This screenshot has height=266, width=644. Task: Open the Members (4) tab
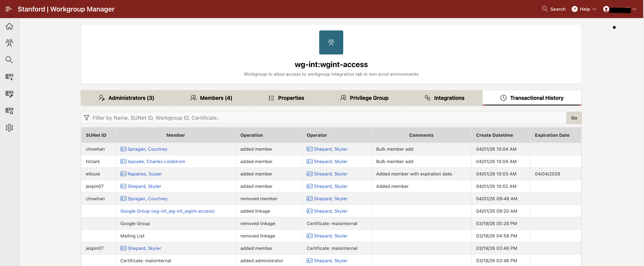point(211,98)
